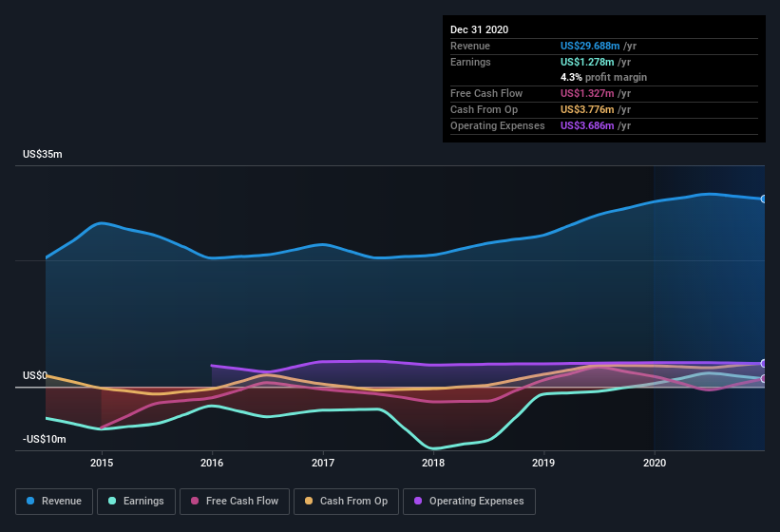Click the 2016 x-axis label
This screenshot has height=532, width=780.
(x=212, y=463)
